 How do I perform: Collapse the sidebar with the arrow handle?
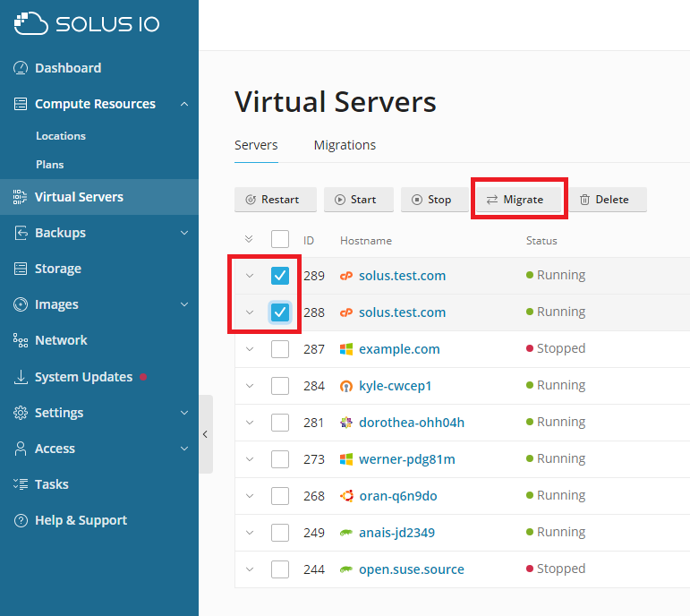click(x=206, y=434)
